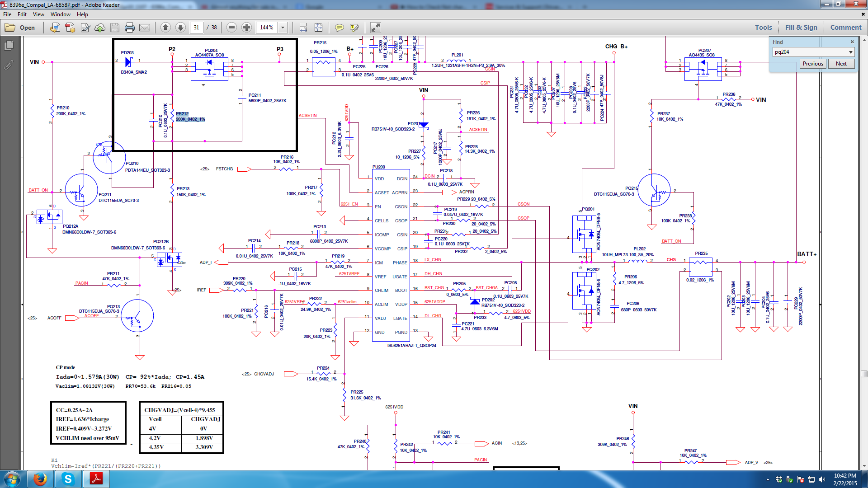The image size is (868, 488).
Task: Click the Send by email envelope icon
Action: (145, 28)
